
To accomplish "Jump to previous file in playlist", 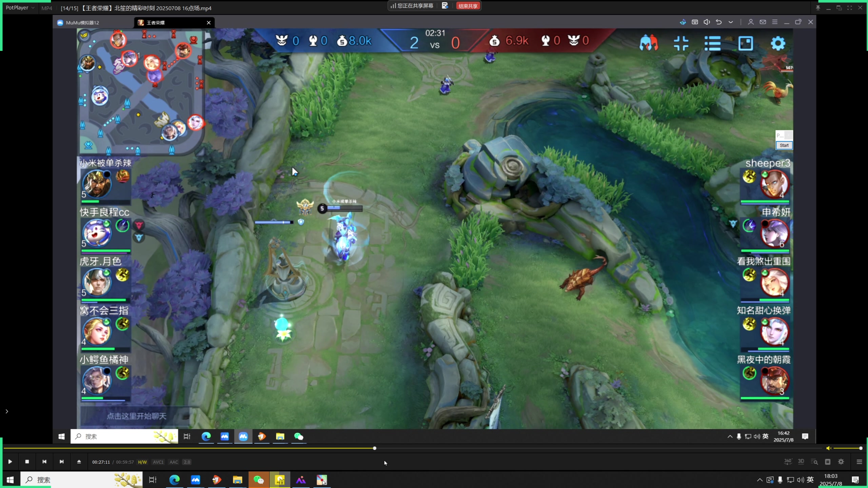I will 44,462.
